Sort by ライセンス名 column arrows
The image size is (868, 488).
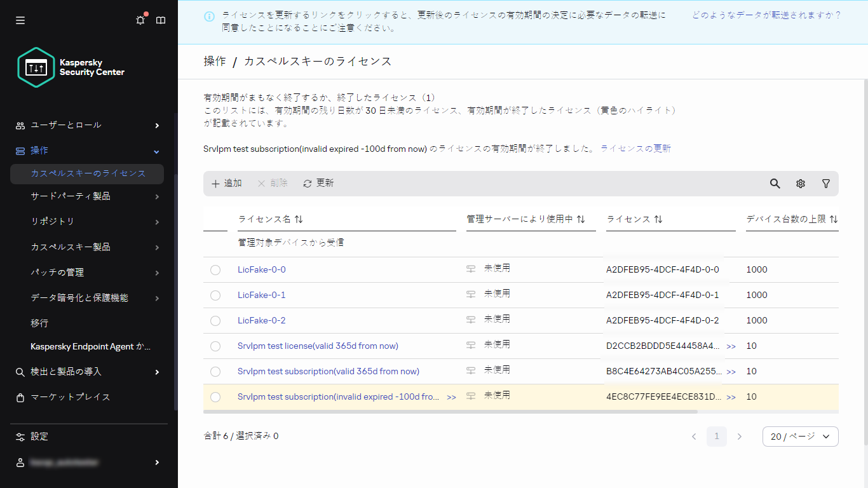[299, 219]
